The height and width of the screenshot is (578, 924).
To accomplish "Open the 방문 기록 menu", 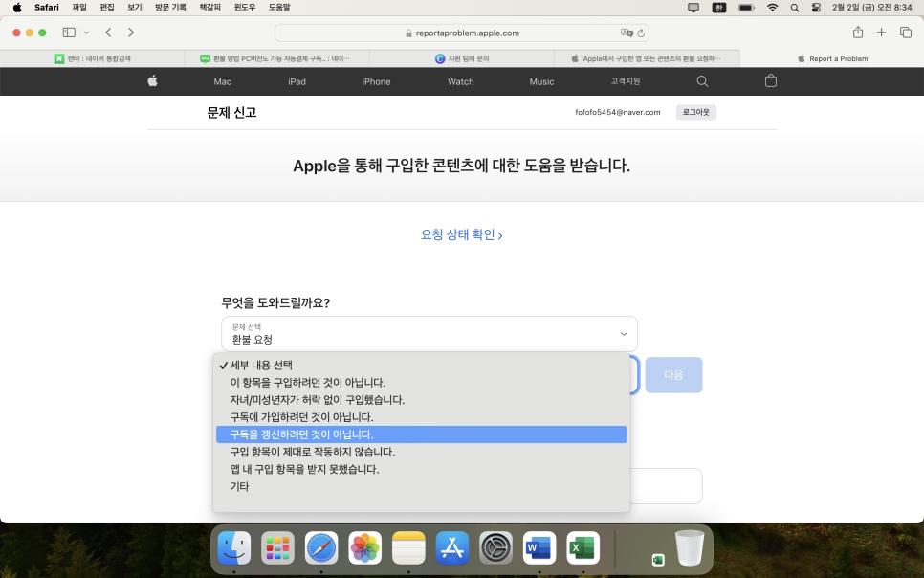I will click(170, 8).
